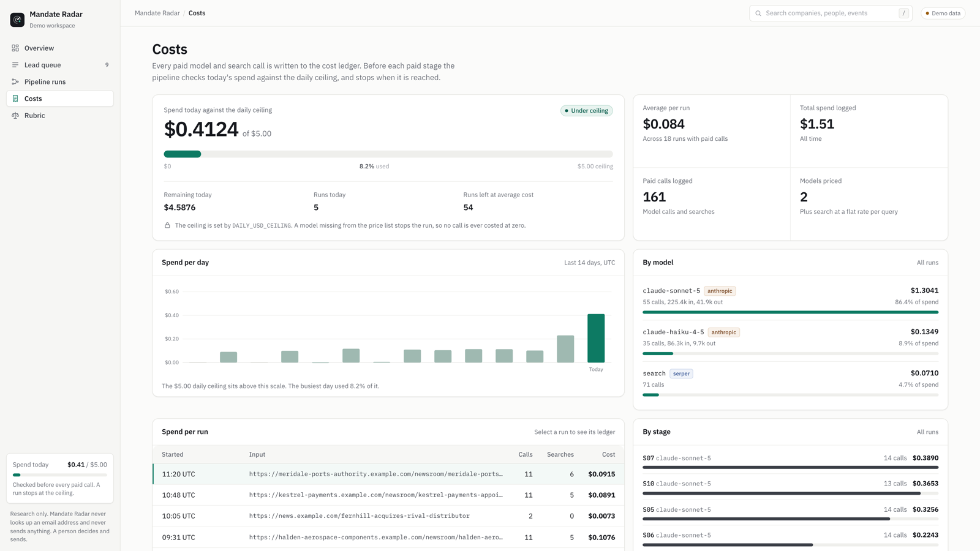980x551 pixels.
Task: Click the Lead queue count badge 9
Action: 107,65
